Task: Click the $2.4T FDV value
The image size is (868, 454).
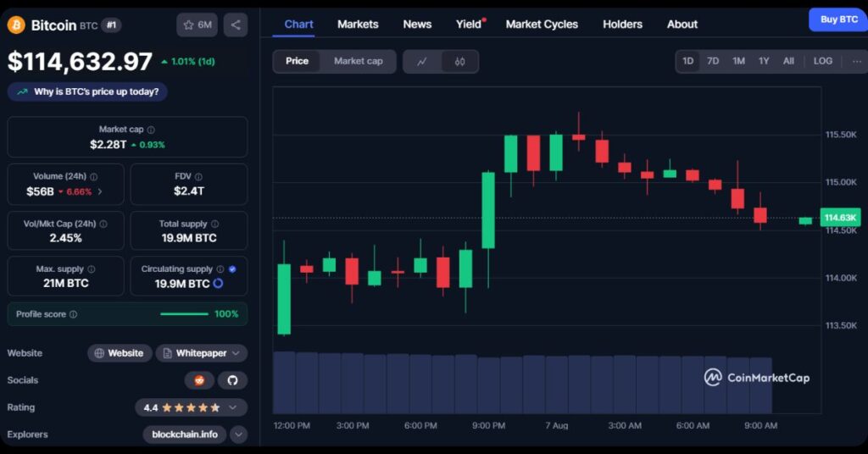Action: coord(189,191)
